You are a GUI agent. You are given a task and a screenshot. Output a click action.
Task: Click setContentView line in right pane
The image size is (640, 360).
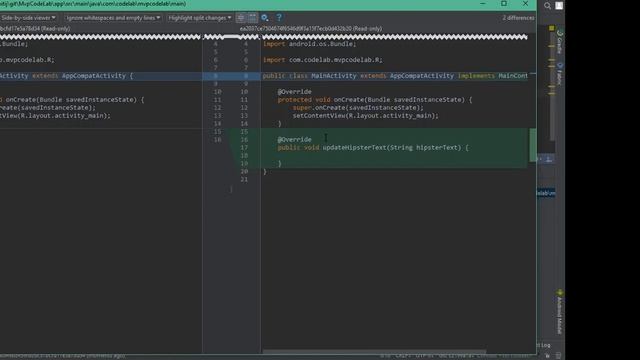point(365,116)
